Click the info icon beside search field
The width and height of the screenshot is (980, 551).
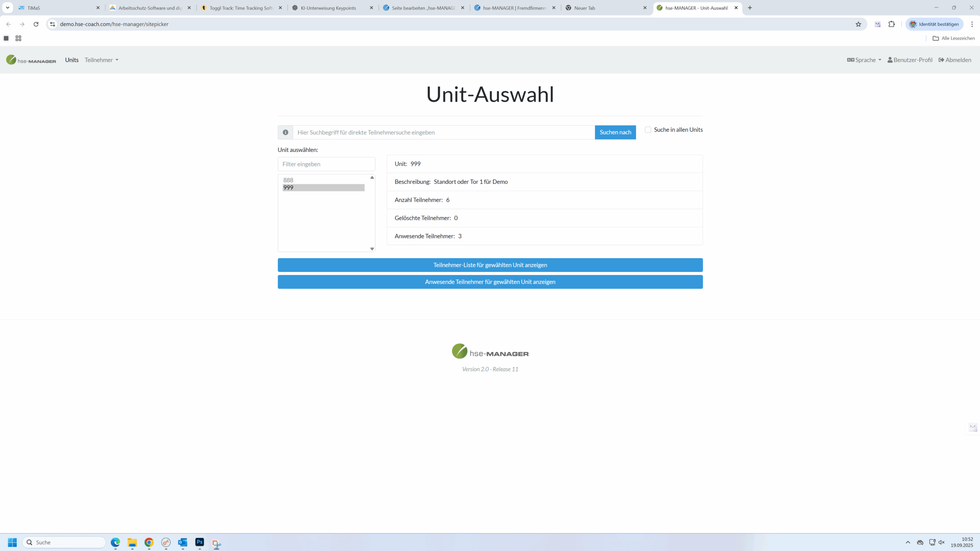285,132
